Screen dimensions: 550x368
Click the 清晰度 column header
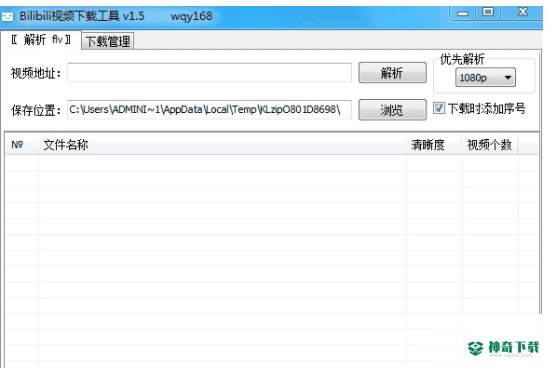(x=434, y=144)
